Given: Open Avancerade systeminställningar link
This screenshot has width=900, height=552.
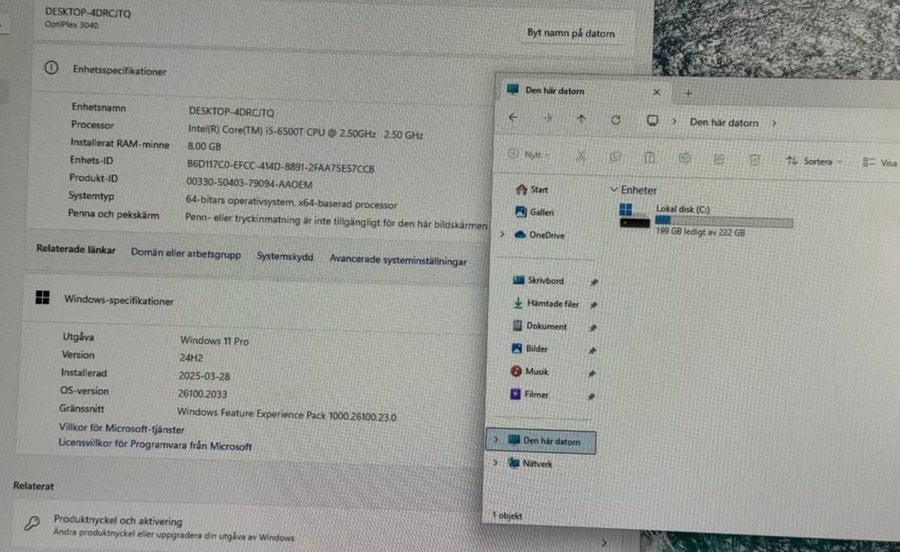Looking at the screenshot, I should point(398,260).
